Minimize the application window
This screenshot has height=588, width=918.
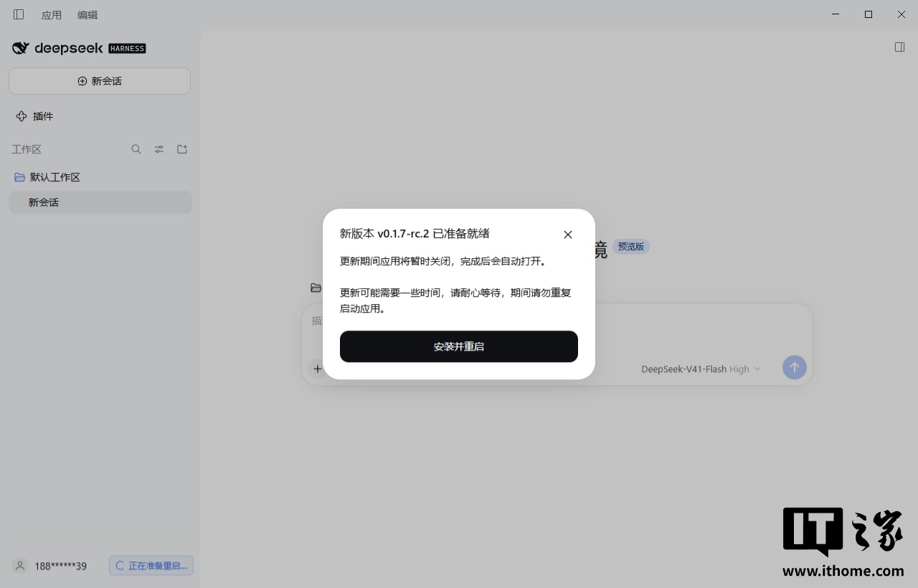tap(836, 14)
